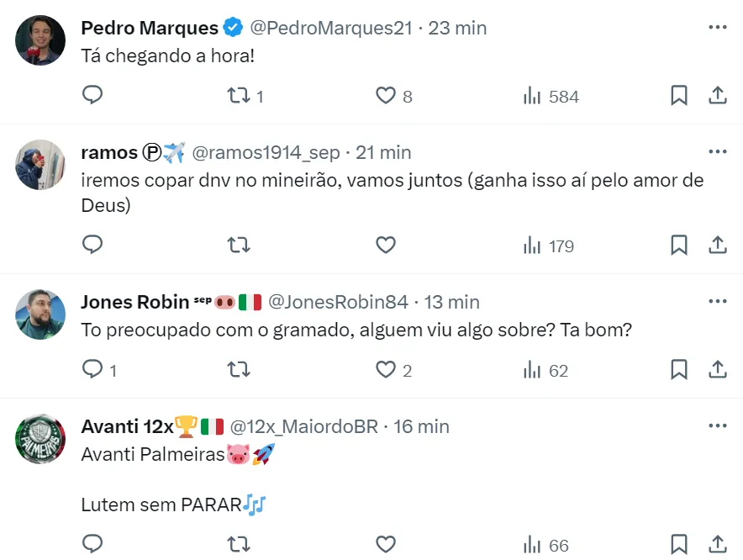Repost the ramos tweet about mineirão
The width and height of the screenshot is (743, 560).
pos(239,246)
